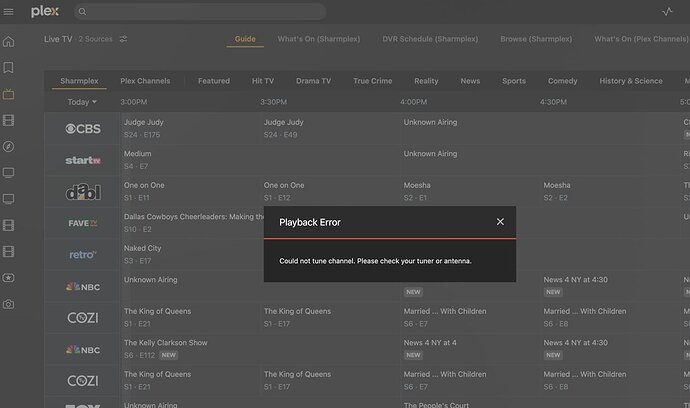Select History & Science category

[x=631, y=81]
